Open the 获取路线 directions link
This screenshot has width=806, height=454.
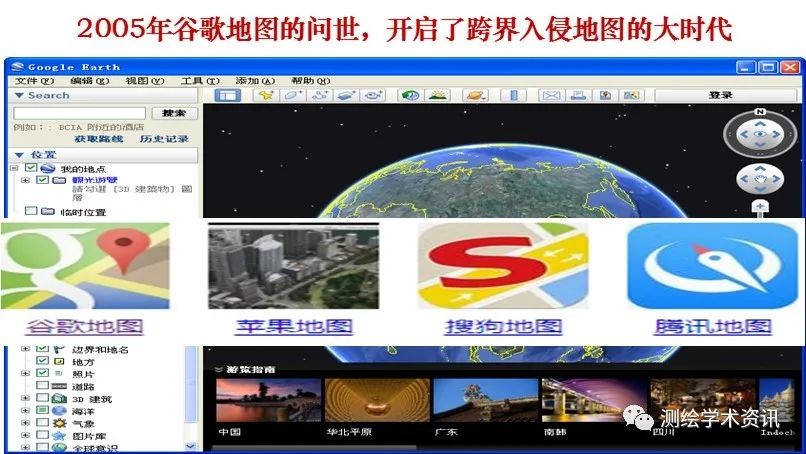pos(99,139)
